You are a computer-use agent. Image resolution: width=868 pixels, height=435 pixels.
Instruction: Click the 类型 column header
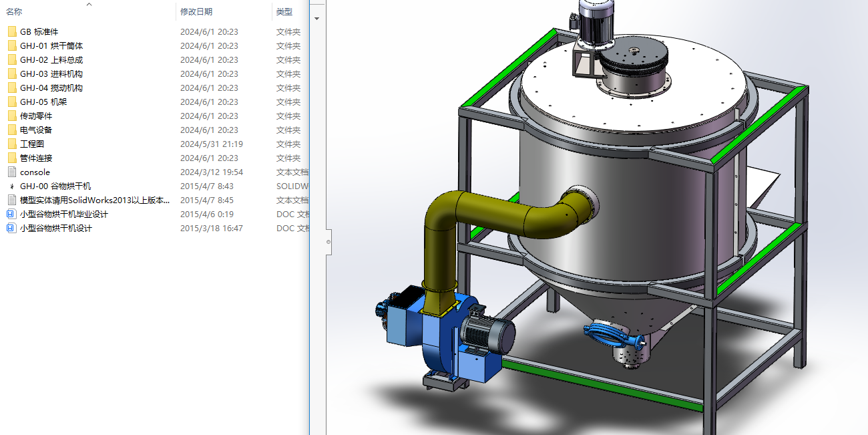(x=284, y=12)
